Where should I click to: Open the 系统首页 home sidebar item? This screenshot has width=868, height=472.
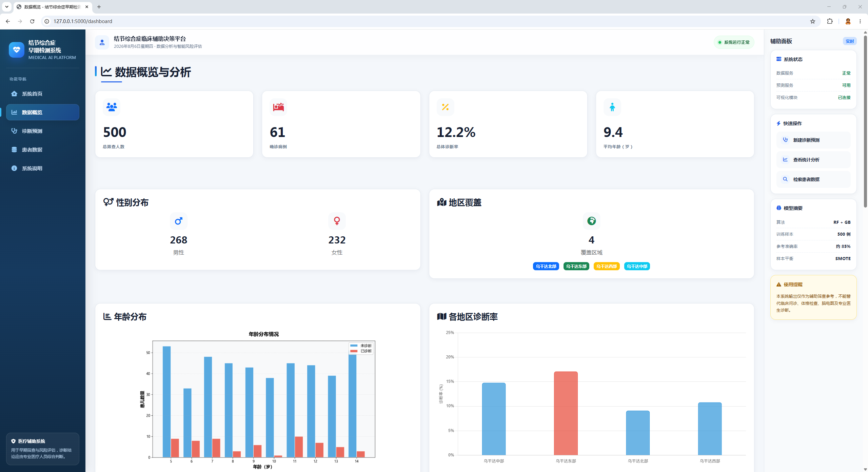tap(43, 94)
